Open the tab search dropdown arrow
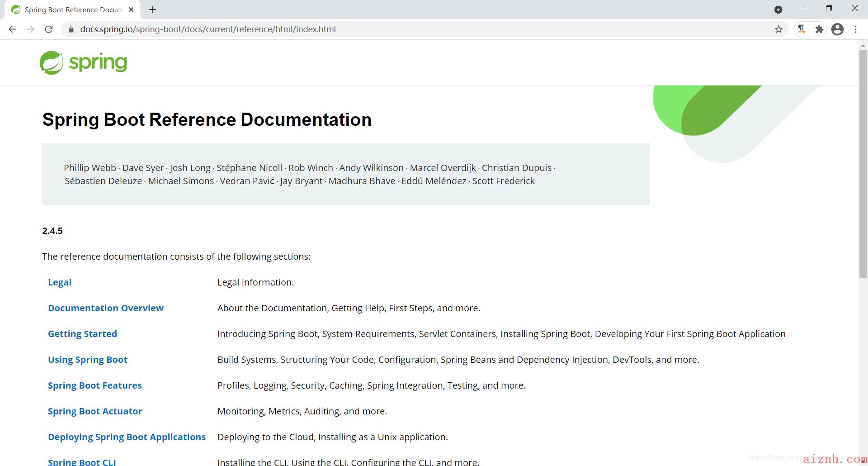Screen dimensions: 868x466 pyautogui.click(x=778, y=10)
